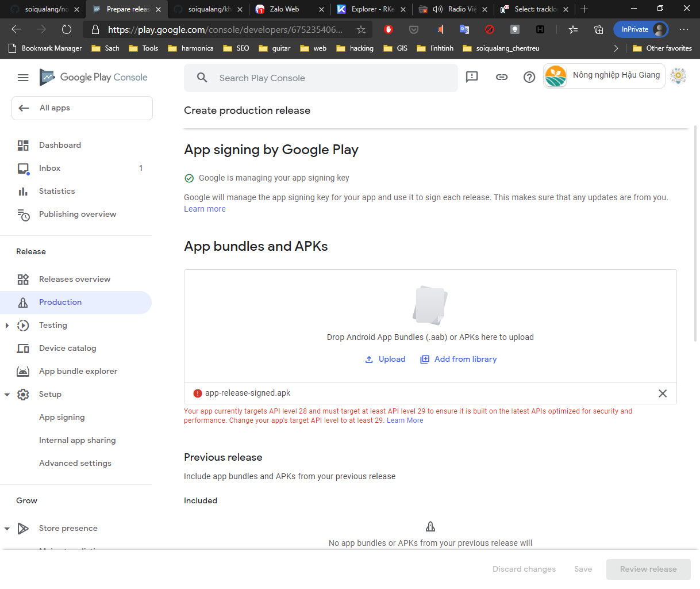The height and width of the screenshot is (589, 700).
Task: Collapse the Setup section arrow
Action: [7, 395]
